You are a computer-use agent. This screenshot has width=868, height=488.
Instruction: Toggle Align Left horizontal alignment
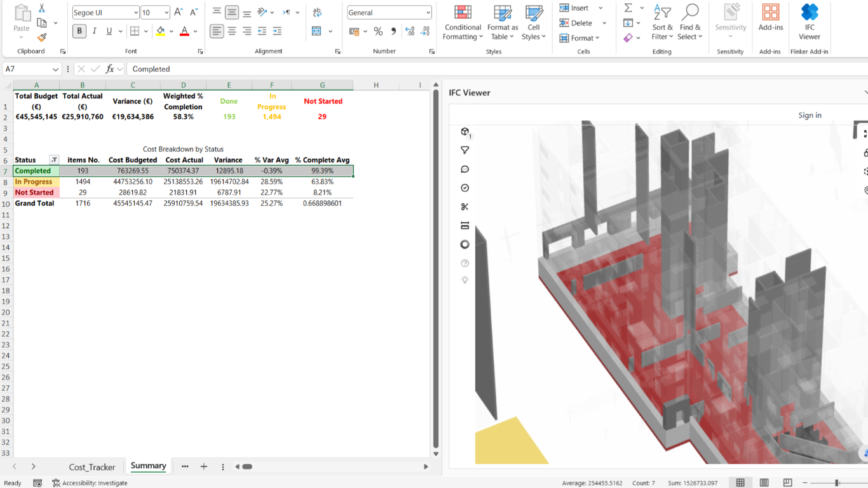tap(217, 31)
